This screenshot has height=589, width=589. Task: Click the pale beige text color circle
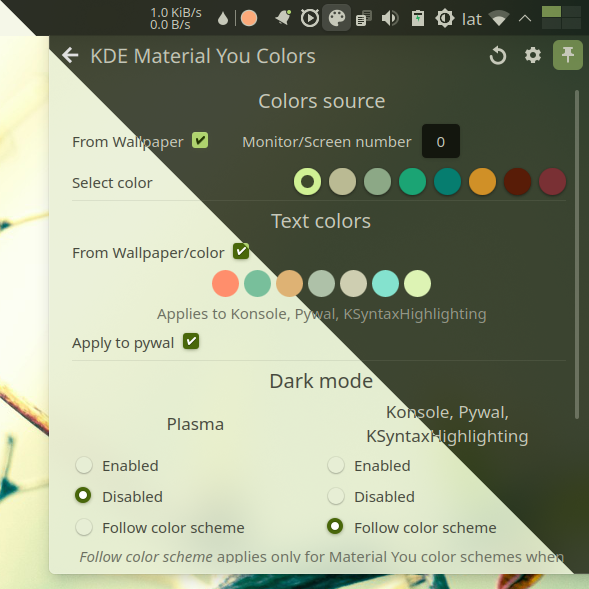click(353, 284)
